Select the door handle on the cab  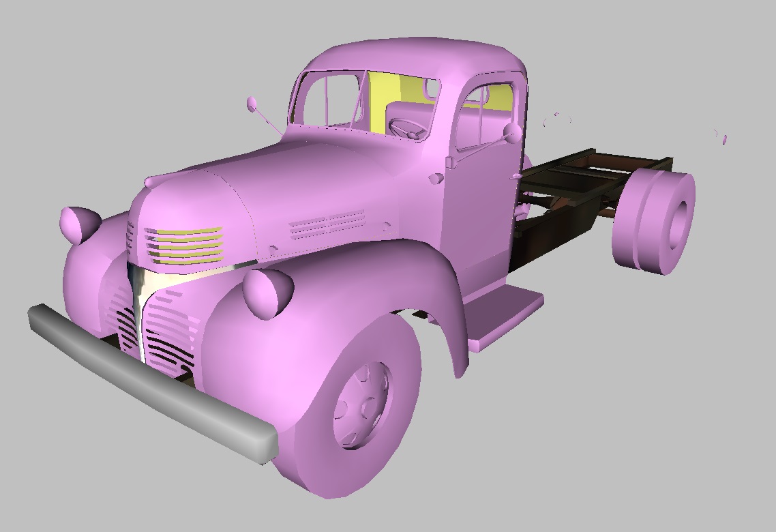coord(517,177)
